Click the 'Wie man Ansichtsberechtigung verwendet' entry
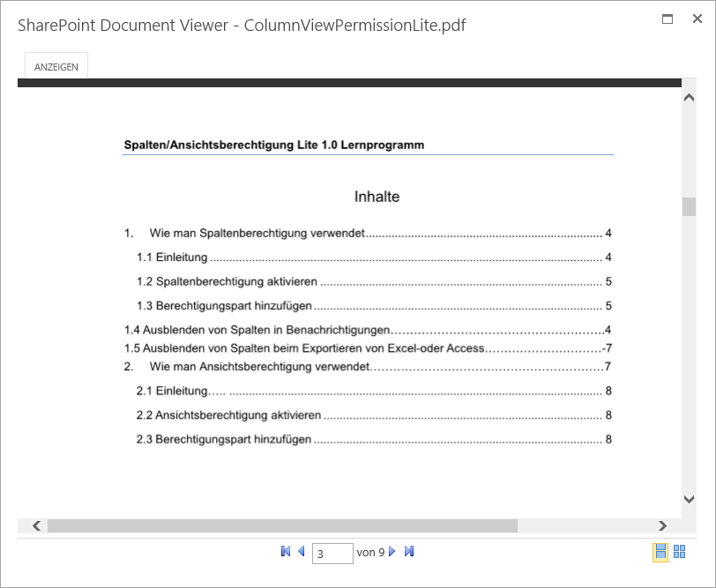The height and width of the screenshot is (588, 716). point(259,366)
